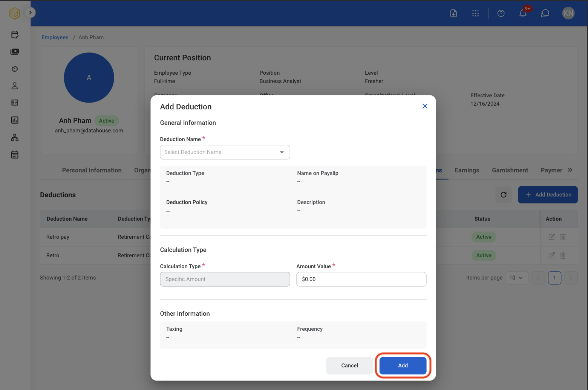Expand the sidebar with arrow toggle
Viewport: 588px width, 390px height.
coord(30,12)
